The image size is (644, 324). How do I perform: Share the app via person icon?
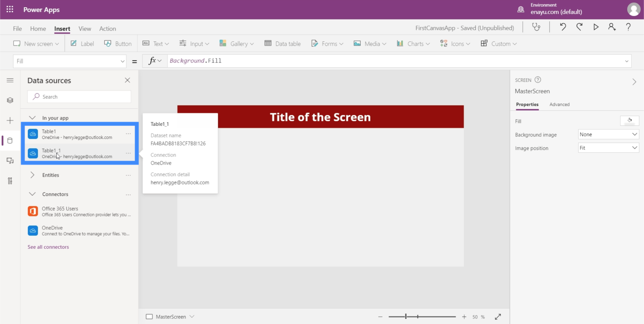[x=612, y=27]
